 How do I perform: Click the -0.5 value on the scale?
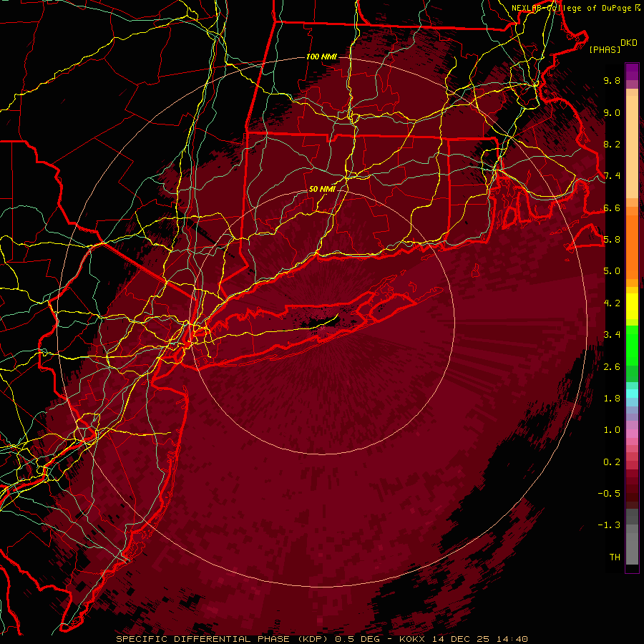click(x=609, y=494)
